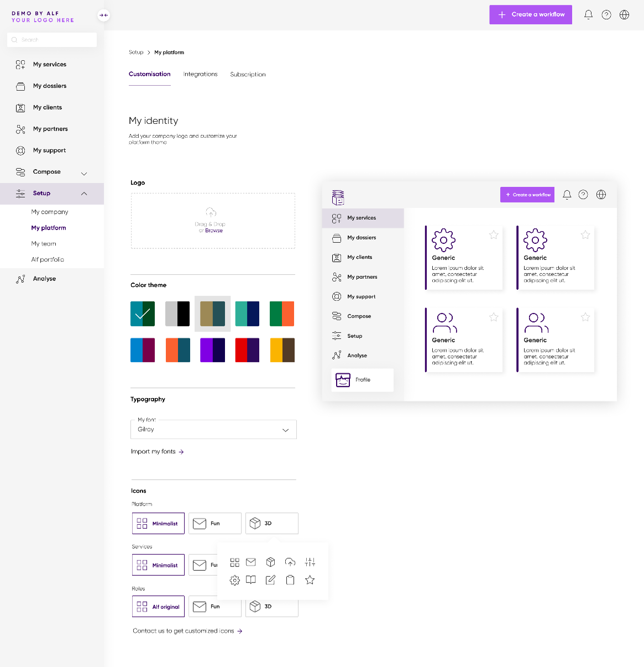Click the globe language icon in header
The image size is (644, 667).
(x=624, y=15)
